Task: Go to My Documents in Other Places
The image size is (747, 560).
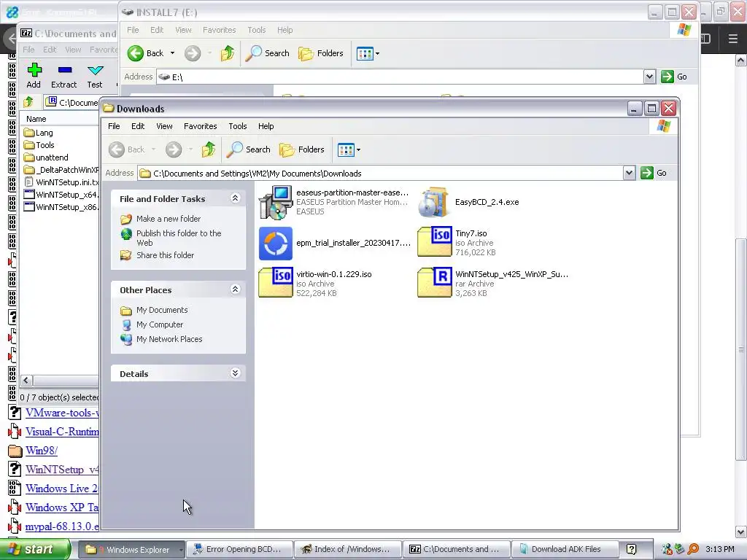Action: tap(162, 310)
